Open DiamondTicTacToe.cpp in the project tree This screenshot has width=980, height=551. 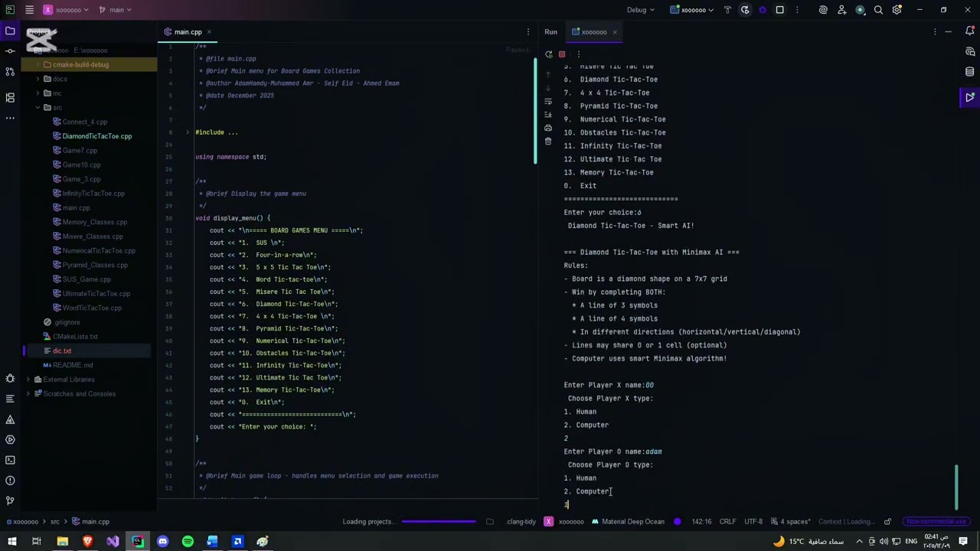96,136
